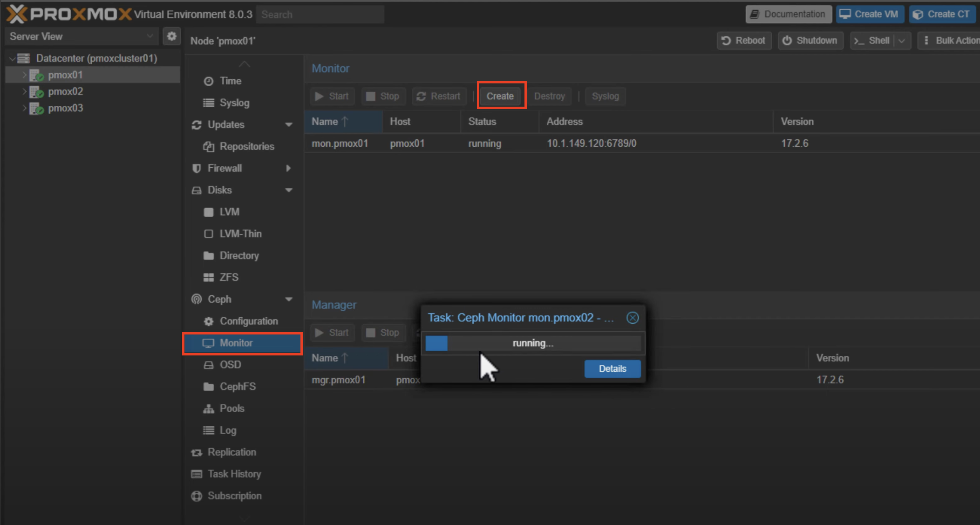Select the Replication icon in the sidebar
980x525 pixels.
[x=196, y=452]
